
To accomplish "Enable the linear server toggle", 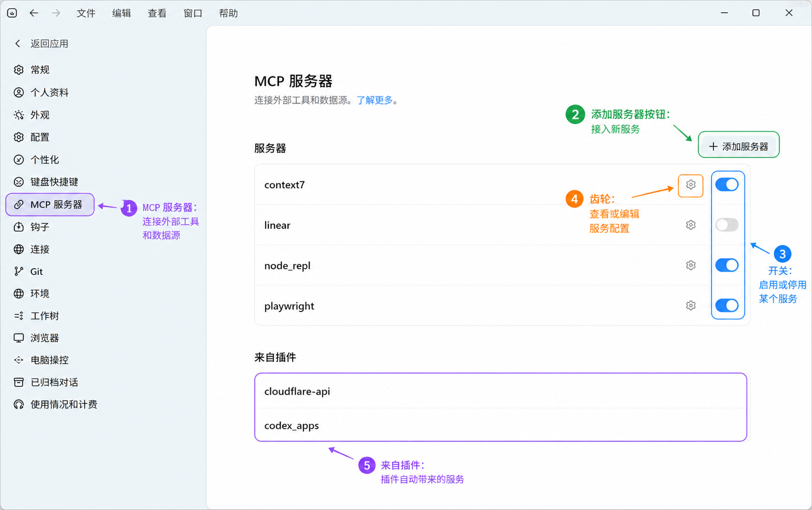I will point(727,225).
